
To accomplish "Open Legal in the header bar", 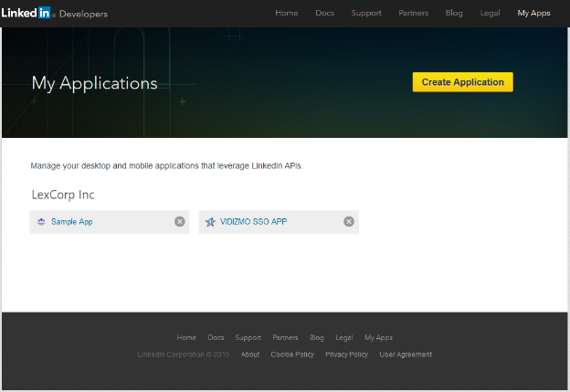I will (x=491, y=14).
